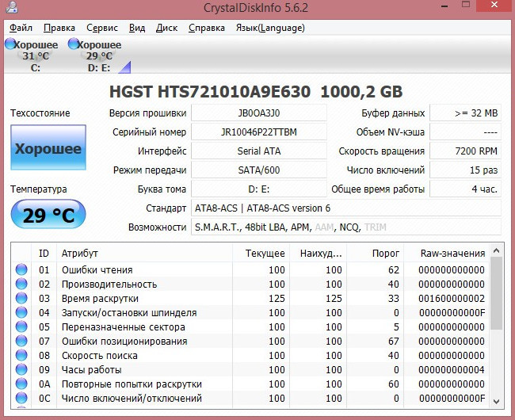Select the Переназначенные сектора attribute row
The image size is (515, 420).
[250, 326]
